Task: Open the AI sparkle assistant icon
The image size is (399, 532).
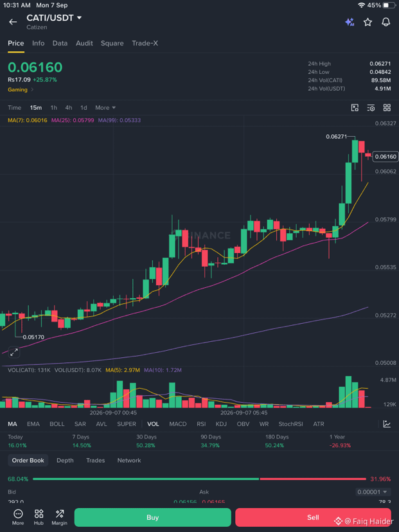Action: (x=350, y=22)
